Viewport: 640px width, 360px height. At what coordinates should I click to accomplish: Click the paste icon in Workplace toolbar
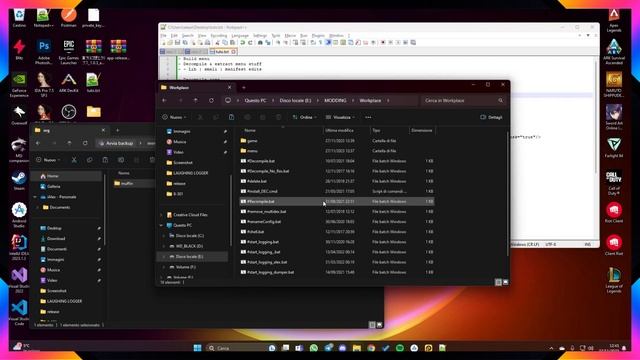point(231,117)
